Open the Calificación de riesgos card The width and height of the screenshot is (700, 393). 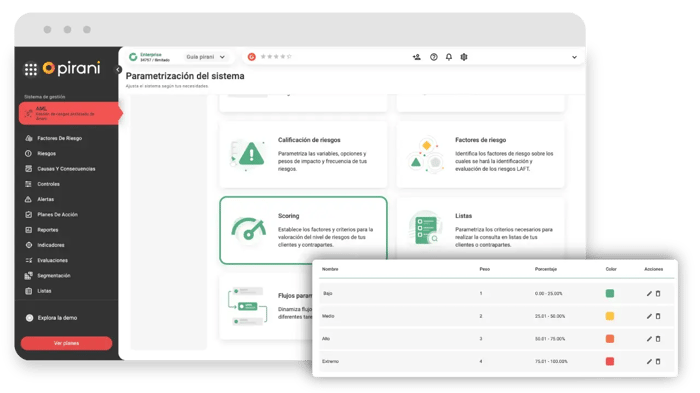[303, 155]
